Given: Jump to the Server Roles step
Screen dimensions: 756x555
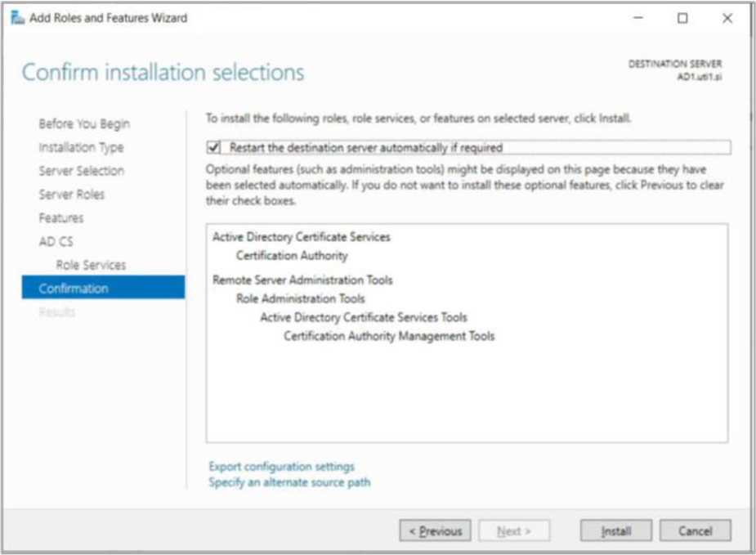Looking at the screenshot, I should [71, 195].
